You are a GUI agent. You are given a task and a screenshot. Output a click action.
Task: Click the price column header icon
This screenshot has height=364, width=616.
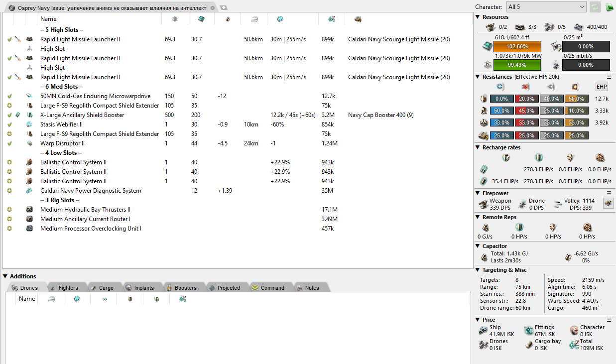[331, 19]
